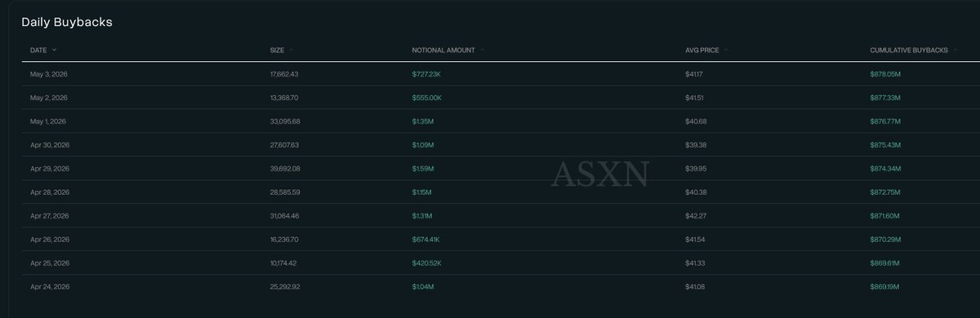Select average price $41.08

[695, 287]
